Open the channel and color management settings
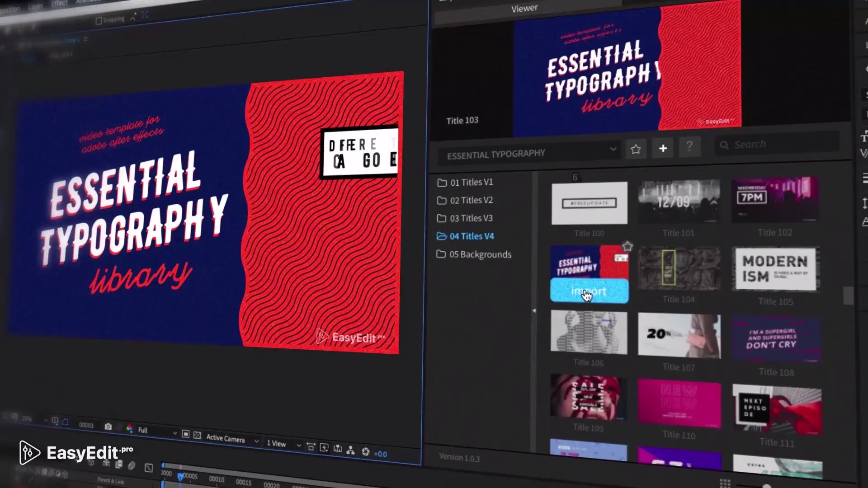The height and width of the screenshot is (488, 868). (x=130, y=427)
